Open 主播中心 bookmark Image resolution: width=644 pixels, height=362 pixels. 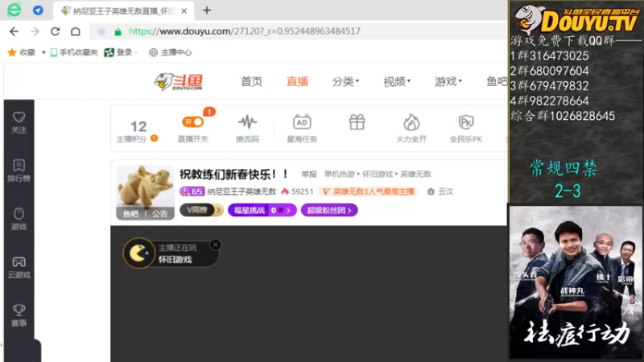(171, 52)
